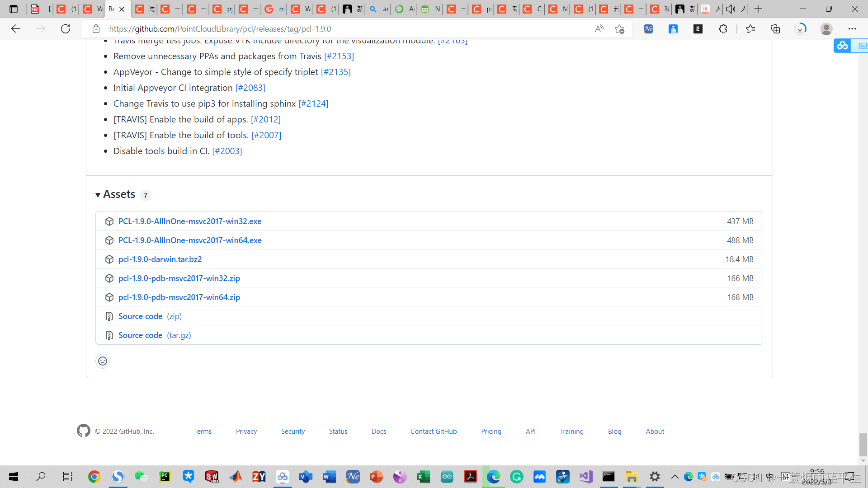
Task: Open pull request #2003 link
Action: [227, 151]
